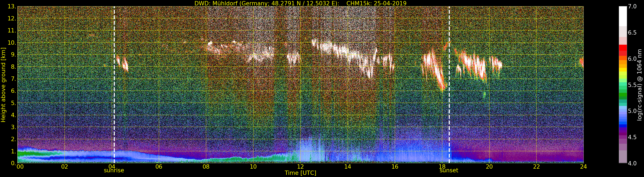Click the height axis tick '1.'

click(13, 151)
